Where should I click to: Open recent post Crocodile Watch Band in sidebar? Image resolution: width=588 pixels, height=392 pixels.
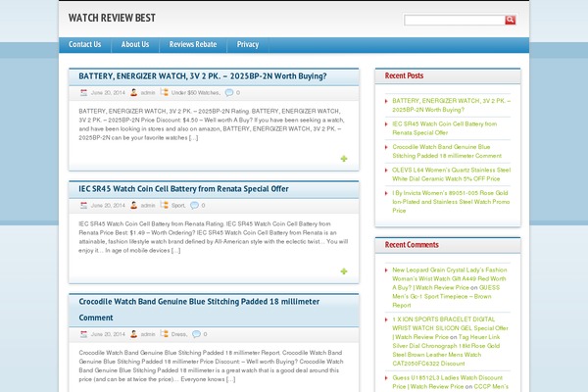click(447, 151)
